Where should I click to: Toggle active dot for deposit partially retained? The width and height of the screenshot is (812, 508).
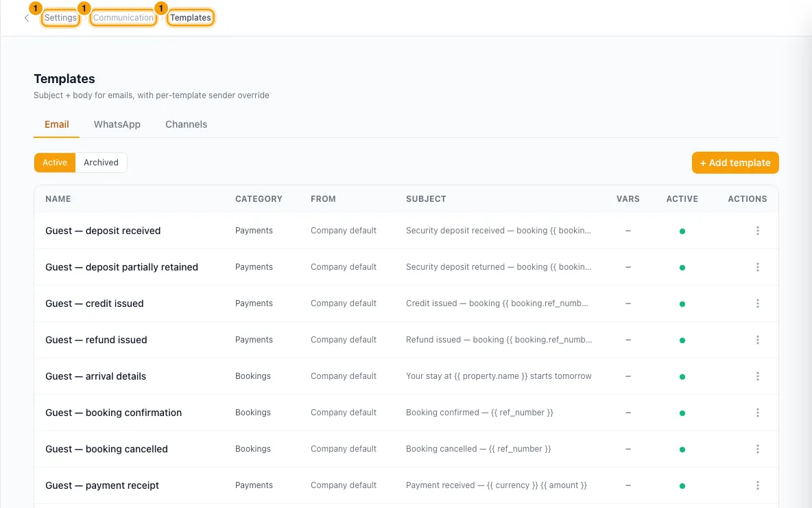682,268
